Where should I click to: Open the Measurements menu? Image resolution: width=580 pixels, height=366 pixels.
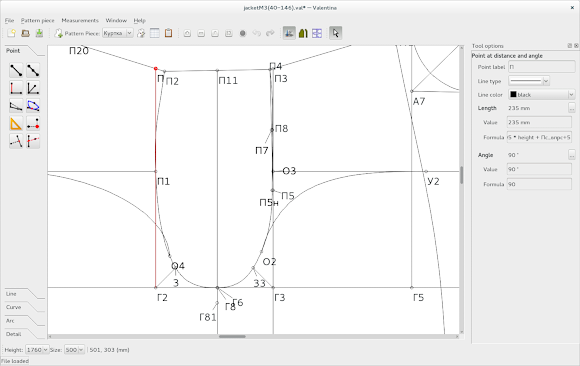tap(80, 20)
